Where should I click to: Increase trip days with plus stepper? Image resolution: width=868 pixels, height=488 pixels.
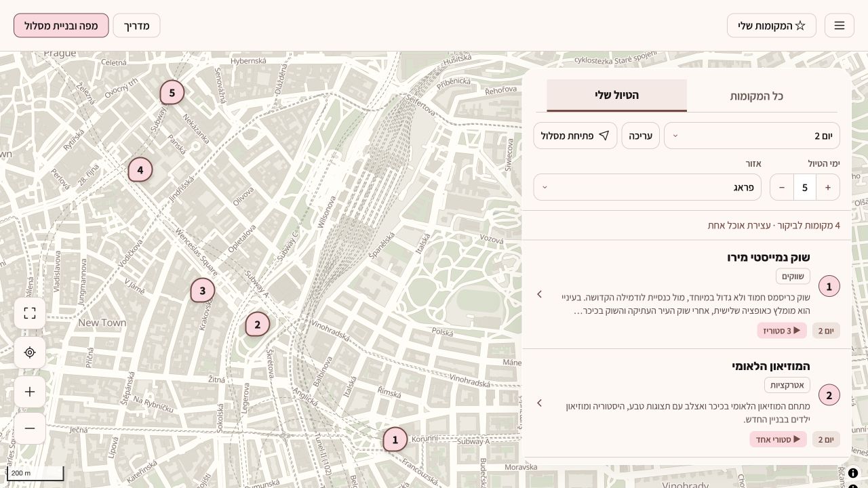coord(828,187)
